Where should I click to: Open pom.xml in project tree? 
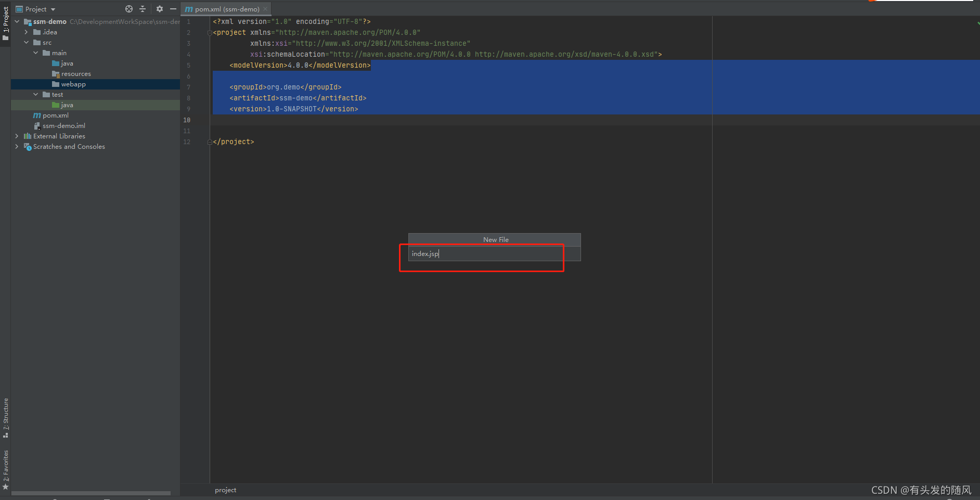point(96,115)
